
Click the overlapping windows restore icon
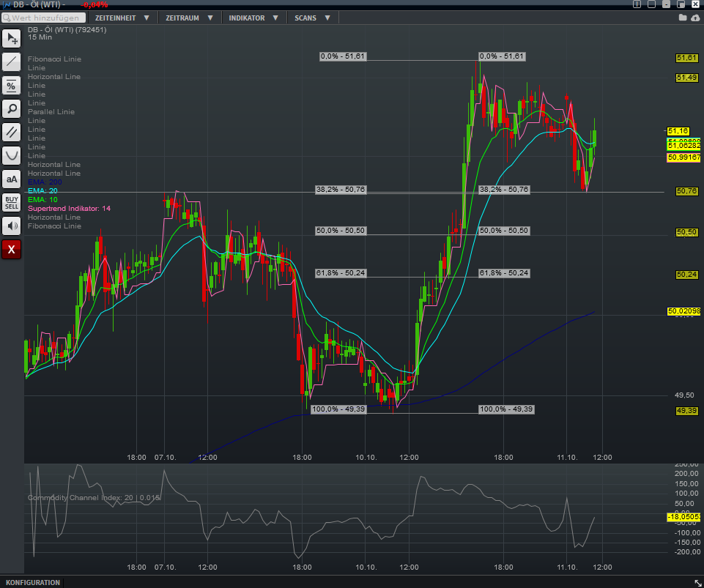681,4
